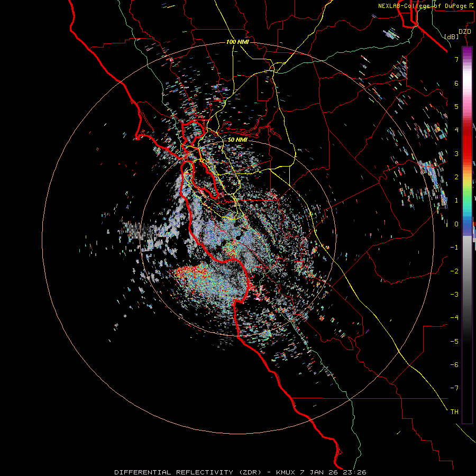476x476 pixels.
Task: Click the ZDR color scale bar
Action: [467, 235]
